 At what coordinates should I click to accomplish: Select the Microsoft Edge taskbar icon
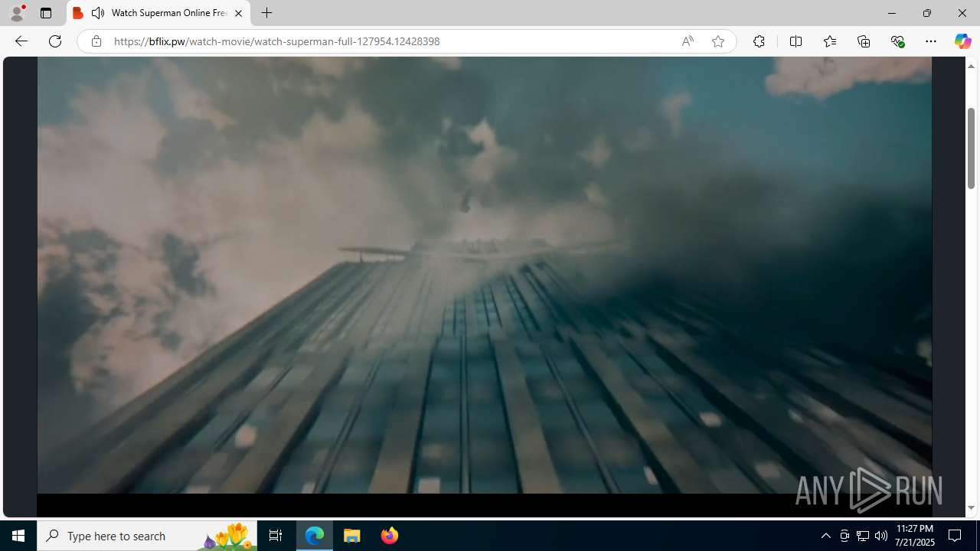click(315, 536)
